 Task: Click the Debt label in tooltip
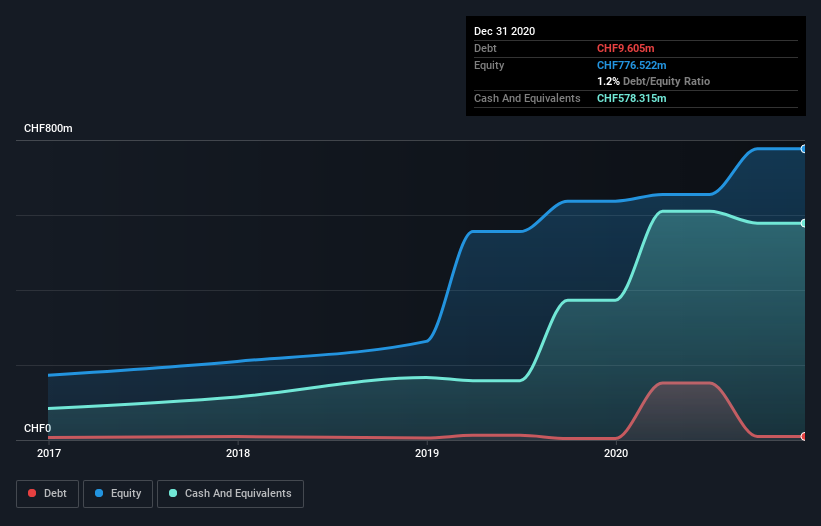[485, 48]
